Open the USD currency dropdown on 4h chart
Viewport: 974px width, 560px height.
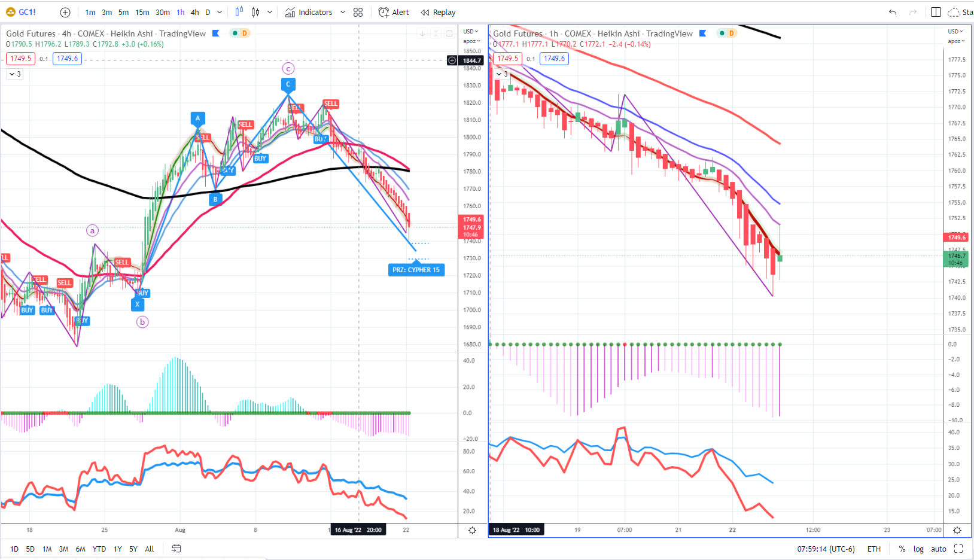click(471, 31)
